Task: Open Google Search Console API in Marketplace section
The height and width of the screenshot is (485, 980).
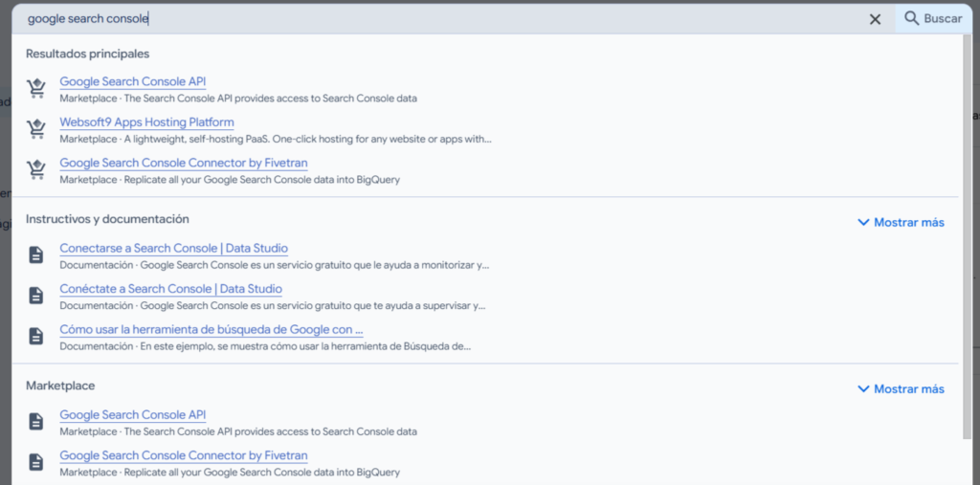Action: [x=132, y=415]
